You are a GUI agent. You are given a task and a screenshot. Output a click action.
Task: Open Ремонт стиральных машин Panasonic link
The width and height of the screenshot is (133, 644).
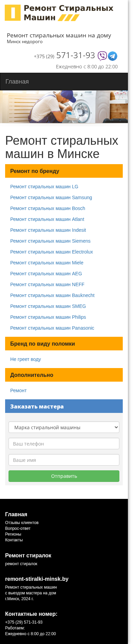[52, 328]
